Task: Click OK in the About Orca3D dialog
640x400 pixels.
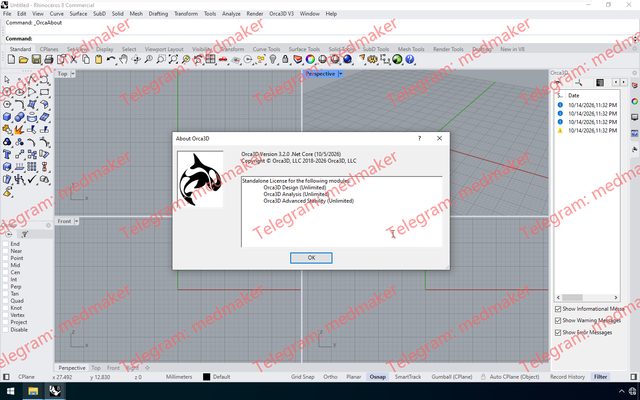Action: pyautogui.click(x=311, y=258)
